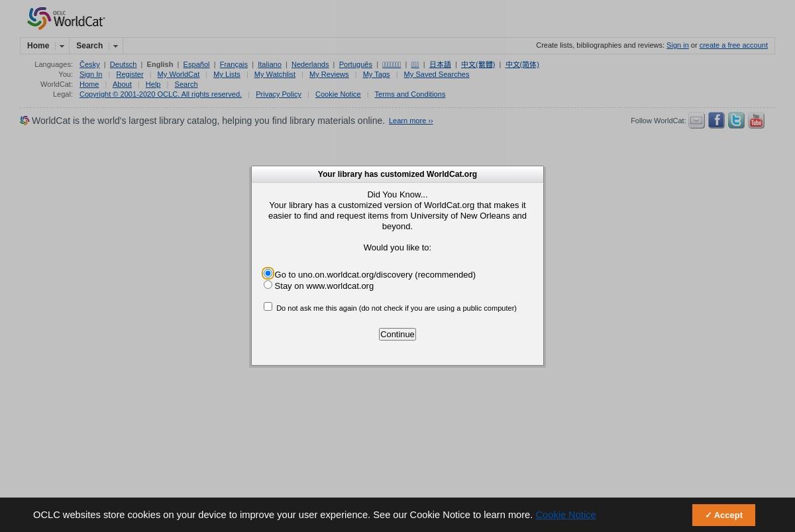Click 'create a free account' link
The height and width of the screenshot is (532, 795).
733,45
